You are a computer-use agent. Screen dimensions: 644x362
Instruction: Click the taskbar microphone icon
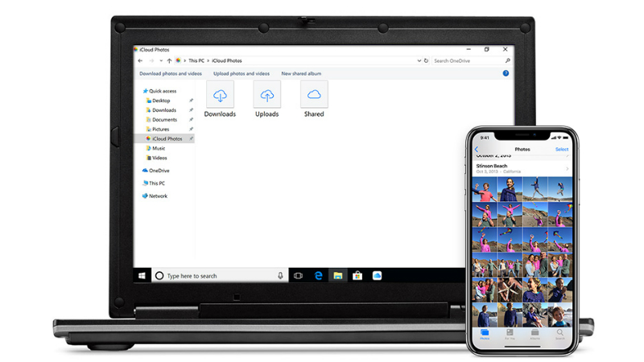coord(280,276)
